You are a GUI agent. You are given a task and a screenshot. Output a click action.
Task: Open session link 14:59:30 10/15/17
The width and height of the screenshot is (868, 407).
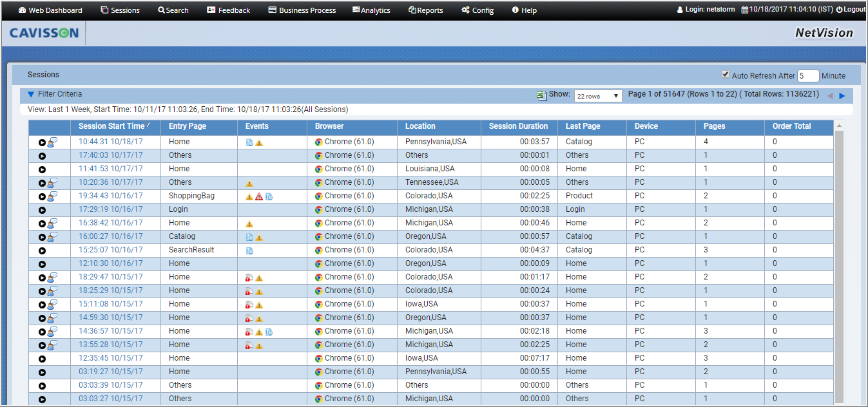pos(111,317)
